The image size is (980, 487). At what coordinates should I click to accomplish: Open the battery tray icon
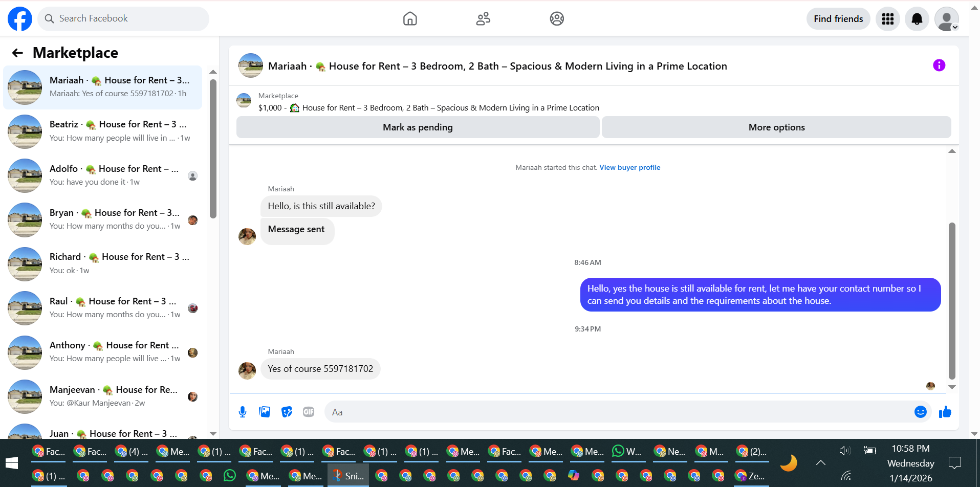point(869,451)
